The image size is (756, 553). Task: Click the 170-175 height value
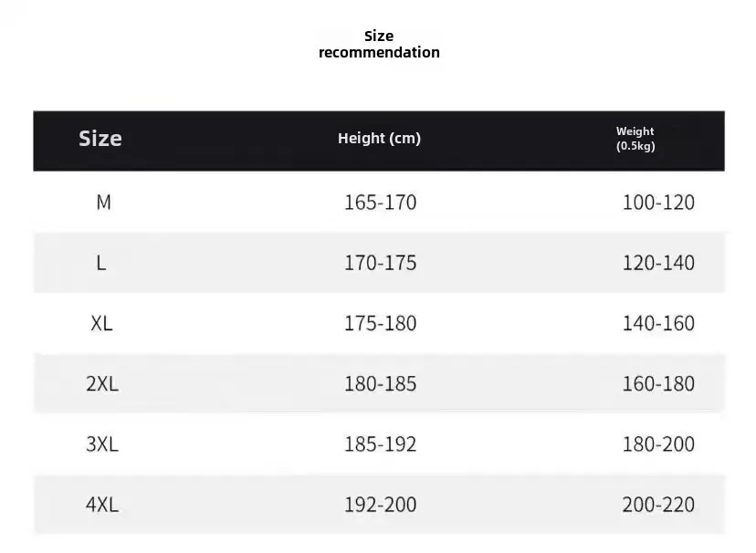[x=380, y=263]
